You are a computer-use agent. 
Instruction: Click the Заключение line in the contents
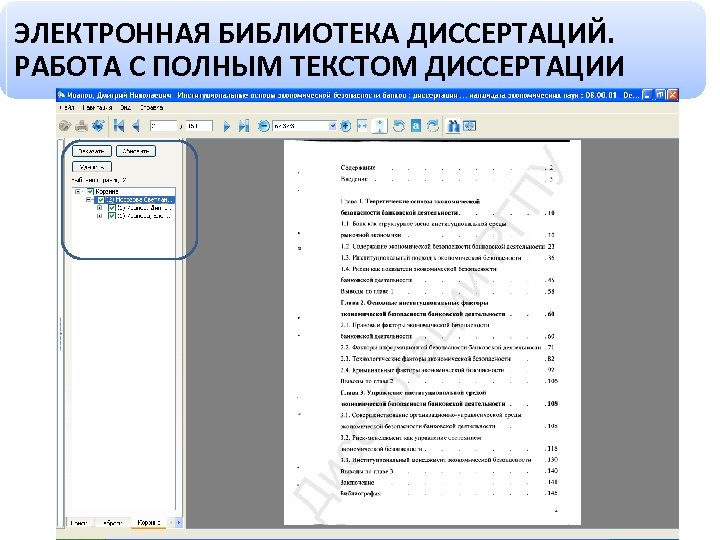point(357,482)
